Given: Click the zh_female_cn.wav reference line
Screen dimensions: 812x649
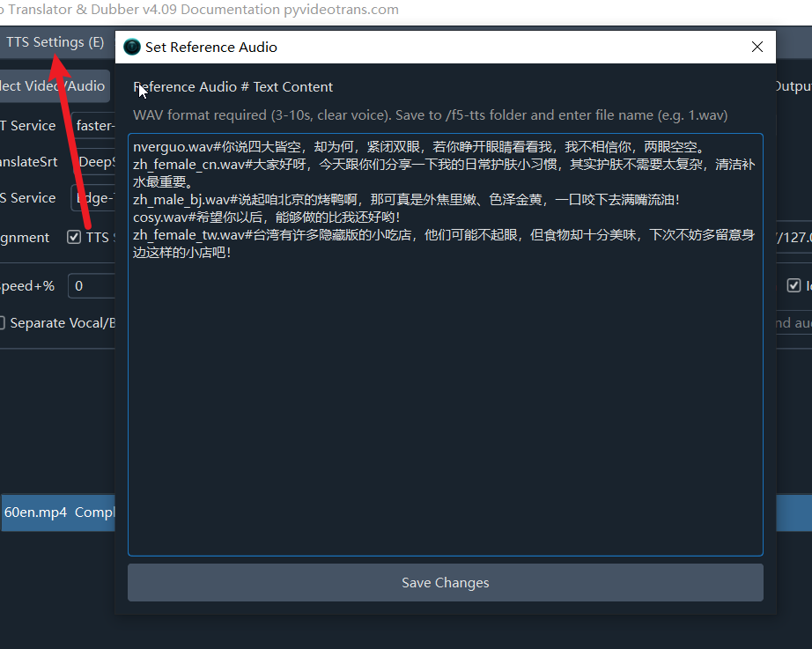Looking at the screenshot, I should tap(444, 173).
